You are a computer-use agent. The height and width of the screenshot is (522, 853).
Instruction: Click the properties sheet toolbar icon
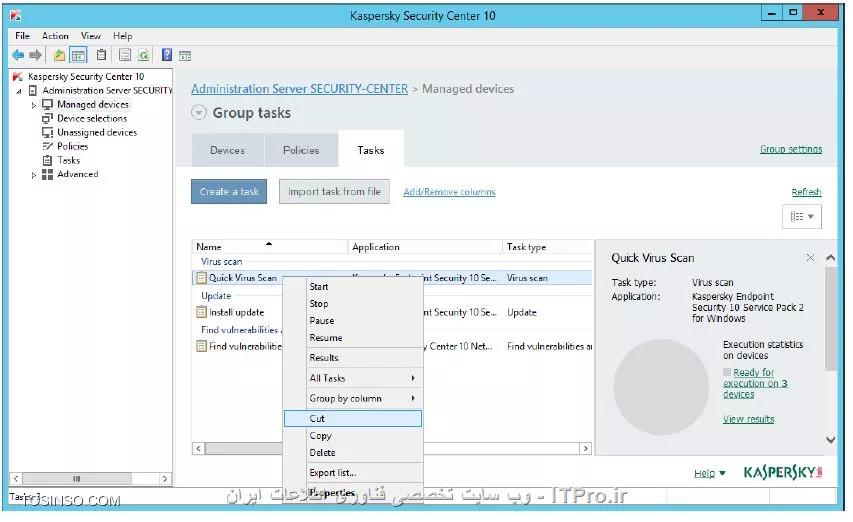(x=125, y=55)
